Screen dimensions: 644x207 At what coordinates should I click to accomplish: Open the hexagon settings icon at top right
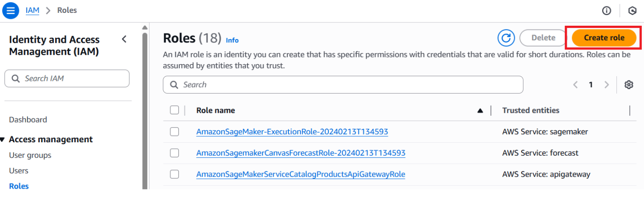click(x=632, y=11)
